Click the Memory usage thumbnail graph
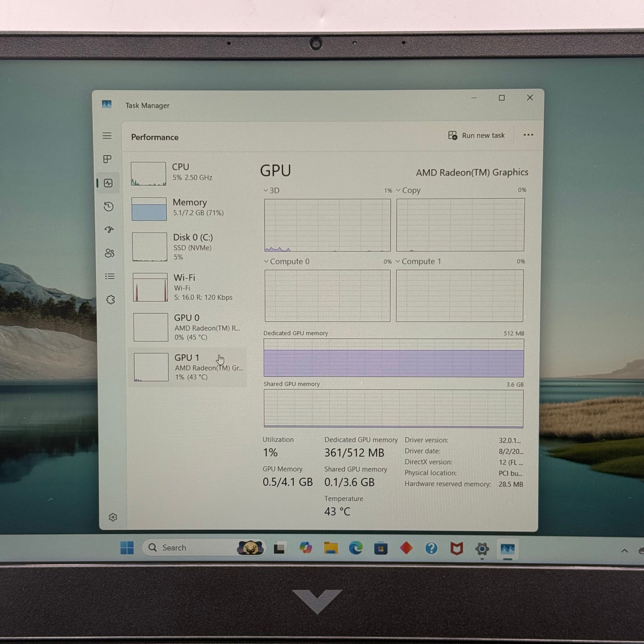This screenshot has height=644, width=644. coord(149,209)
